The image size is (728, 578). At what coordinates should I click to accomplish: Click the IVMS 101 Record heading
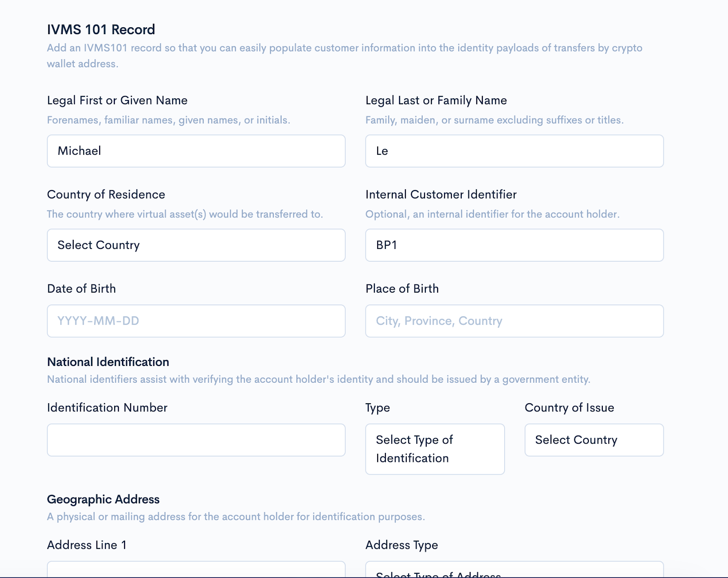[101, 30]
